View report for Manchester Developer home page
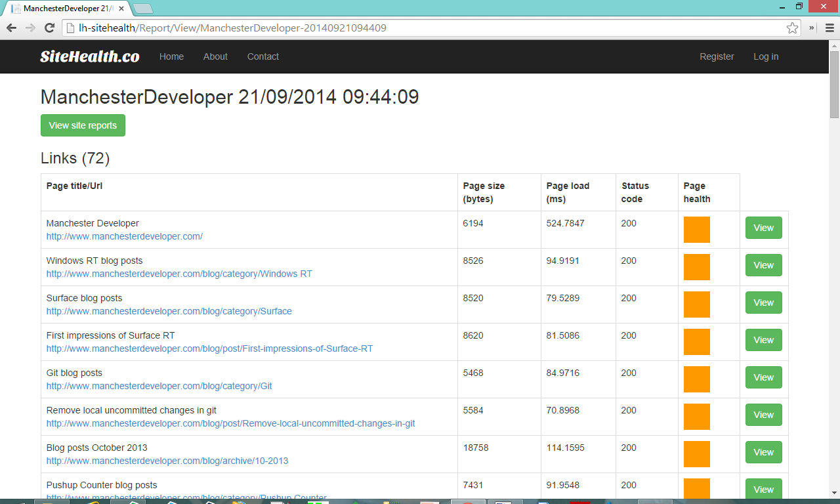The height and width of the screenshot is (504, 840). coord(764,228)
